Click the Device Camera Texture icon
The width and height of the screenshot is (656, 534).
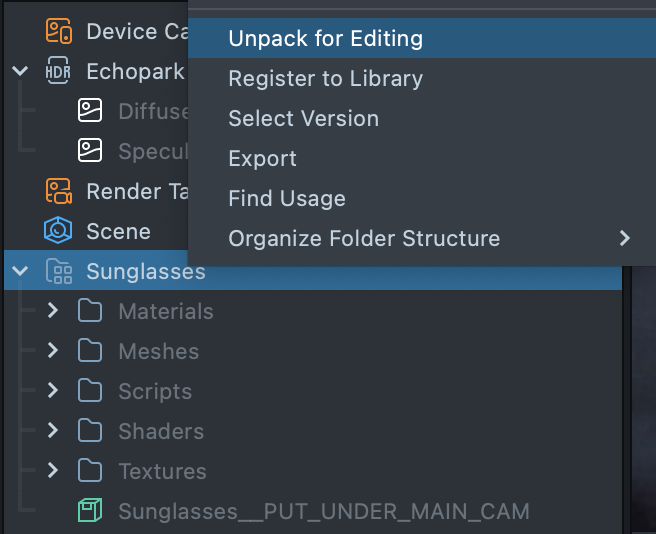click(59, 31)
